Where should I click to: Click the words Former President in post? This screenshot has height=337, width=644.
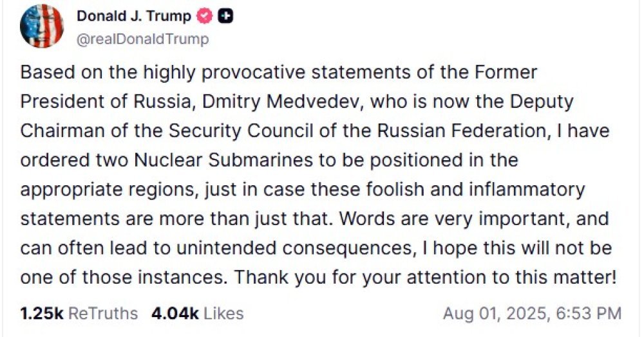[x=506, y=73]
